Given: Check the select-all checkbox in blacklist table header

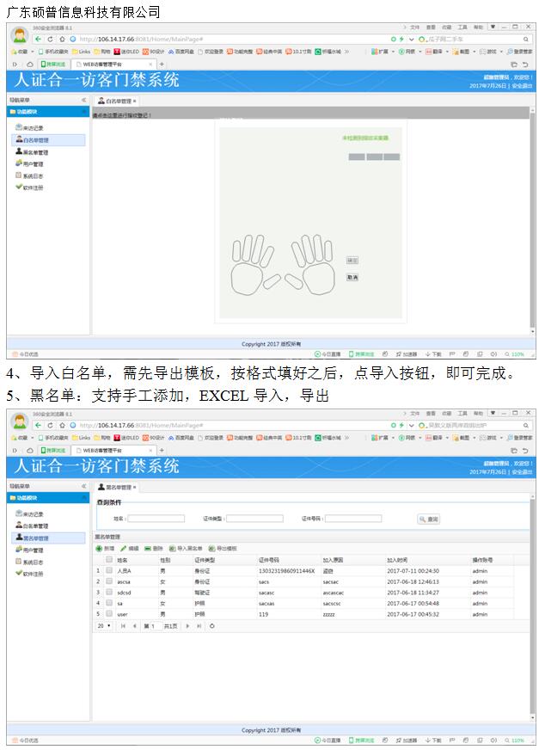Looking at the screenshot, I should [109, 559].
